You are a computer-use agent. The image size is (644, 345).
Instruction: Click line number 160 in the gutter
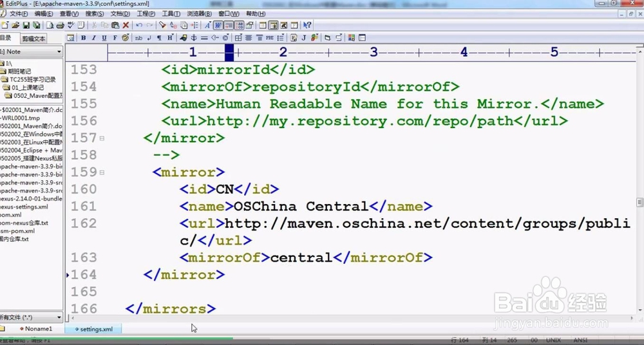pos(84,189)
